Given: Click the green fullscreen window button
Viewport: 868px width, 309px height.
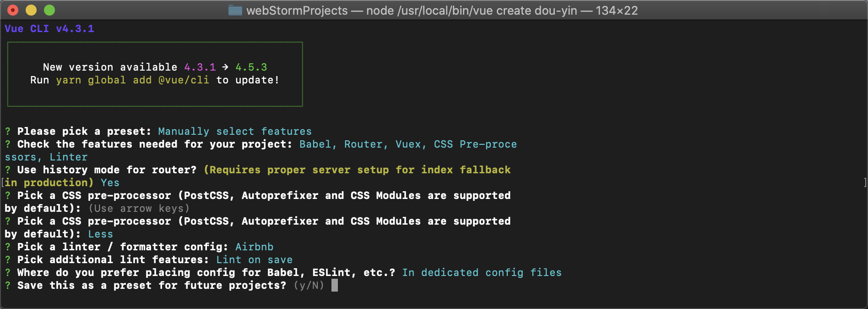Looking at the screenshot, I should pos(49,10).
